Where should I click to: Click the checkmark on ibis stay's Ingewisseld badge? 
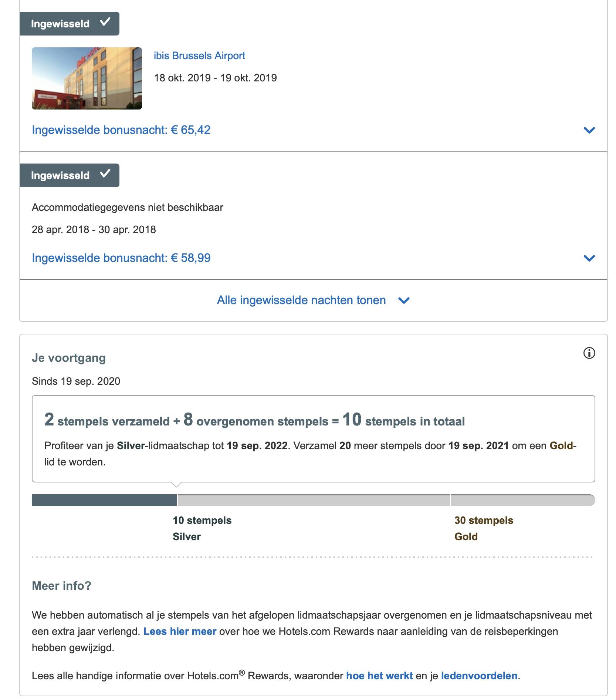105,22
